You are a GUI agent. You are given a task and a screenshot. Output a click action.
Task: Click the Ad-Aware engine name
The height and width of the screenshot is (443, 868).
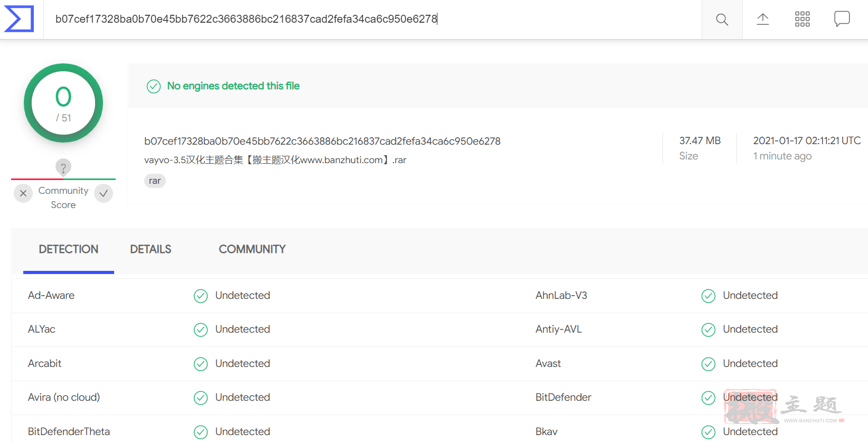pyautogui.click(x=51, y=295)
